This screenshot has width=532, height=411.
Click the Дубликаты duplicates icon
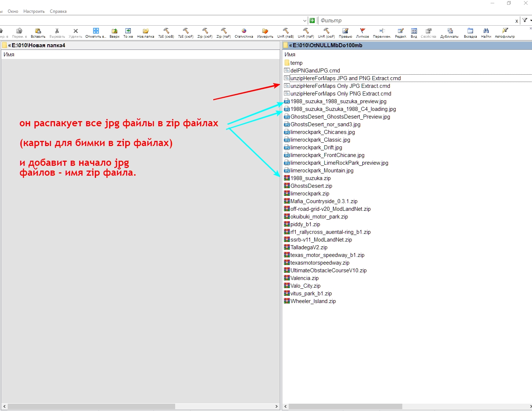[450, 31]
